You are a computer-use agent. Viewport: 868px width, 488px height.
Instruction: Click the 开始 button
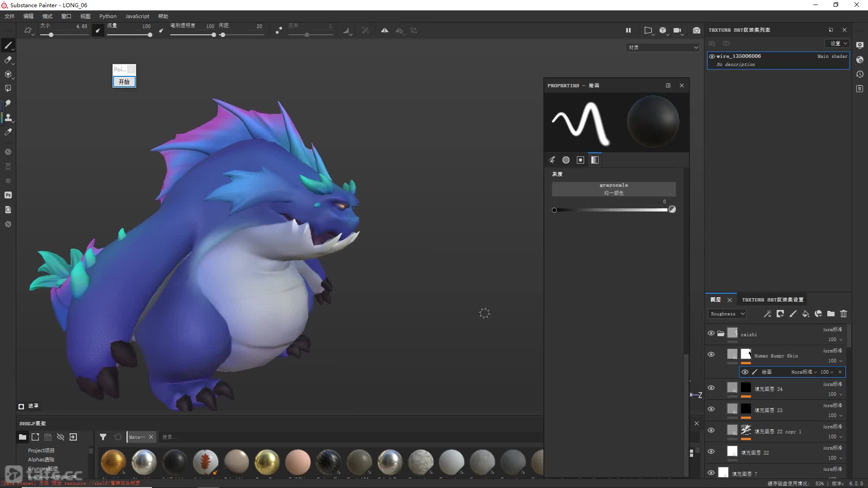click(124, 82)
